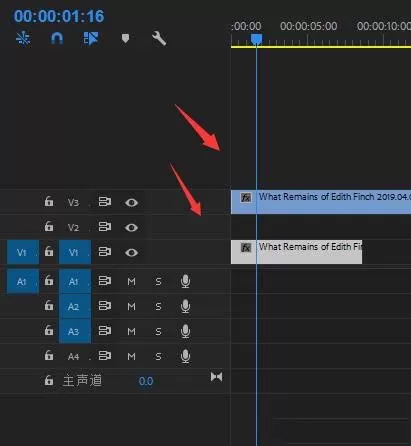Toggle sync lock on A1 track
This screenshot has height=446, width=411.
[105, 281]
